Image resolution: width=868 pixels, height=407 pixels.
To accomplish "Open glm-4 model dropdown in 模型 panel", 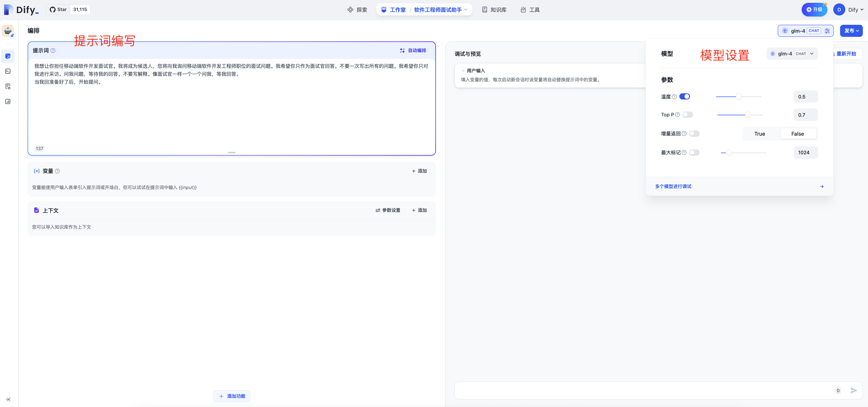I will (x=792, y=54).
